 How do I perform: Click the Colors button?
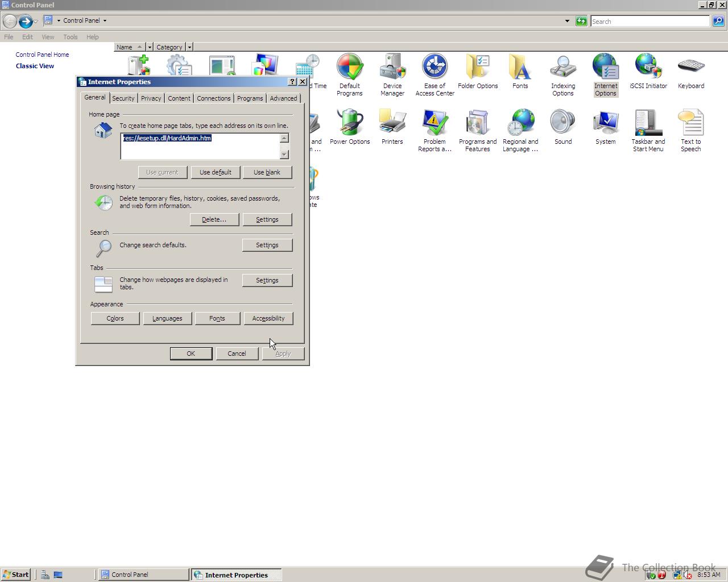click(x=115, y=318)
